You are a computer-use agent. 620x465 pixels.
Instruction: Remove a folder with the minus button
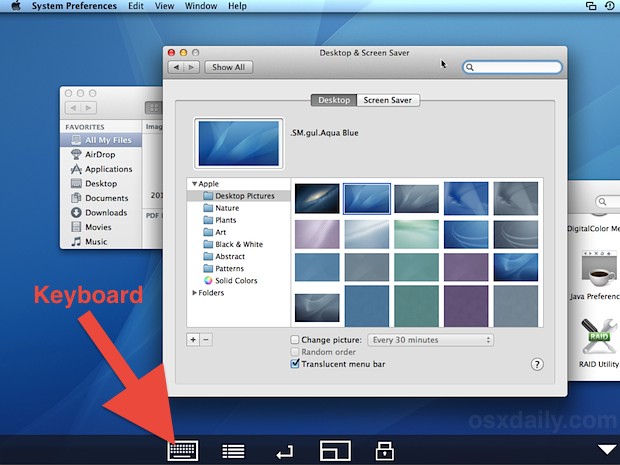click(x=206, y=340)
